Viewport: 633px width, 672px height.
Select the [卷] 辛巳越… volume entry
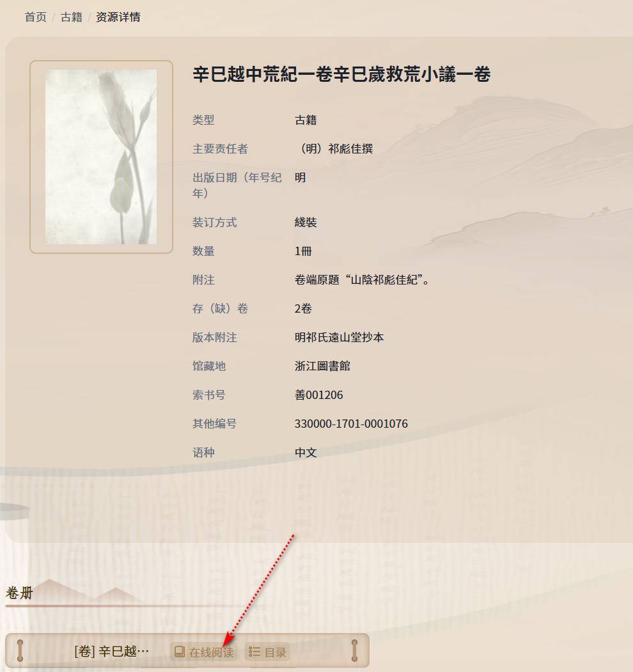click(111, 652)
